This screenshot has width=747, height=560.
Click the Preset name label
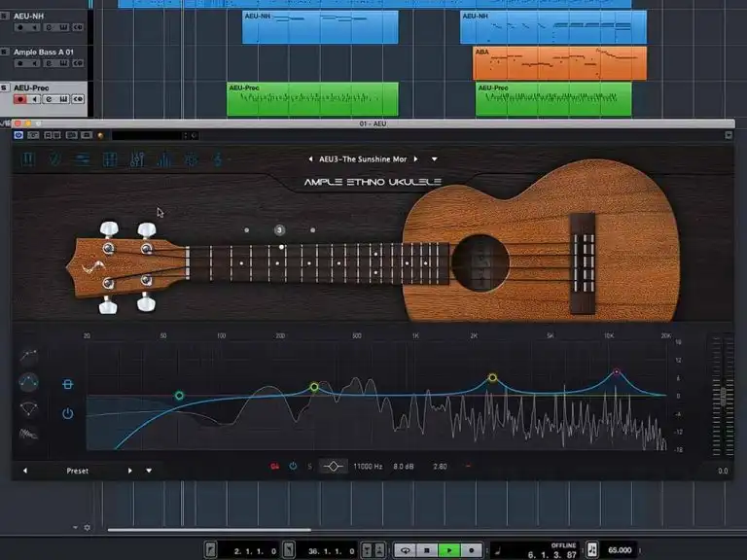pyautogui.click(x=77, y=471)
